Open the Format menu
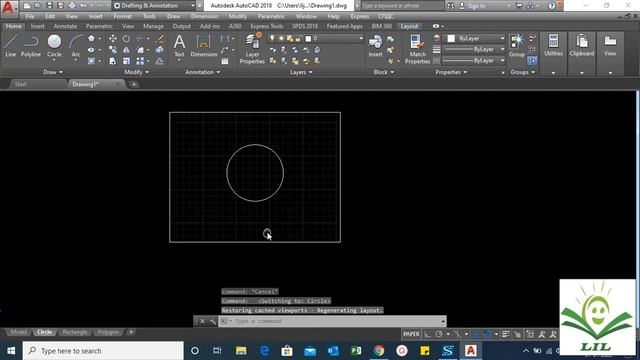 [x=122, y=16]
